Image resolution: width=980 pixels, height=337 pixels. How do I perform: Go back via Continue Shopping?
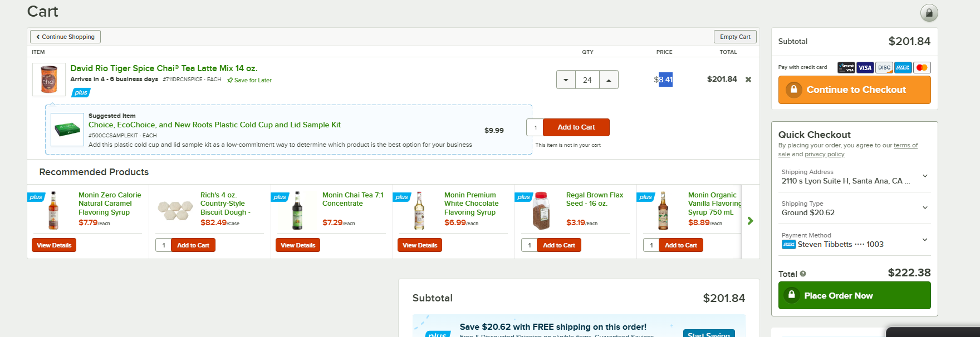click(65, 37)
